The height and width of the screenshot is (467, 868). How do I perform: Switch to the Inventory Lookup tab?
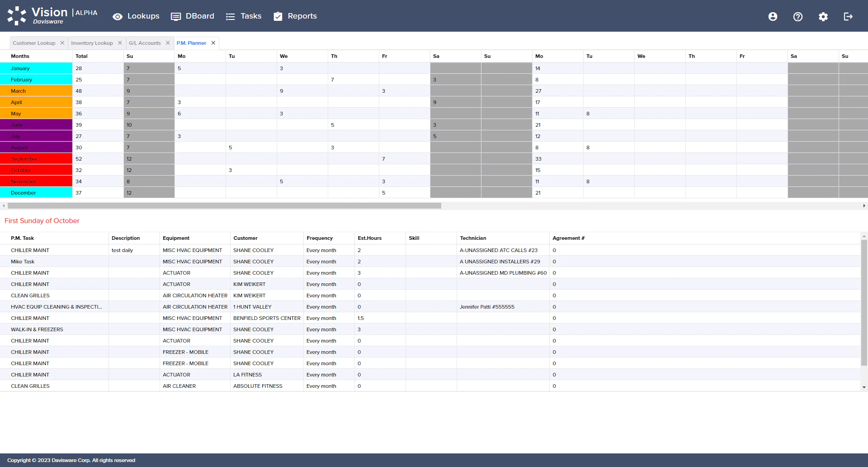click(x=92, y=43)
